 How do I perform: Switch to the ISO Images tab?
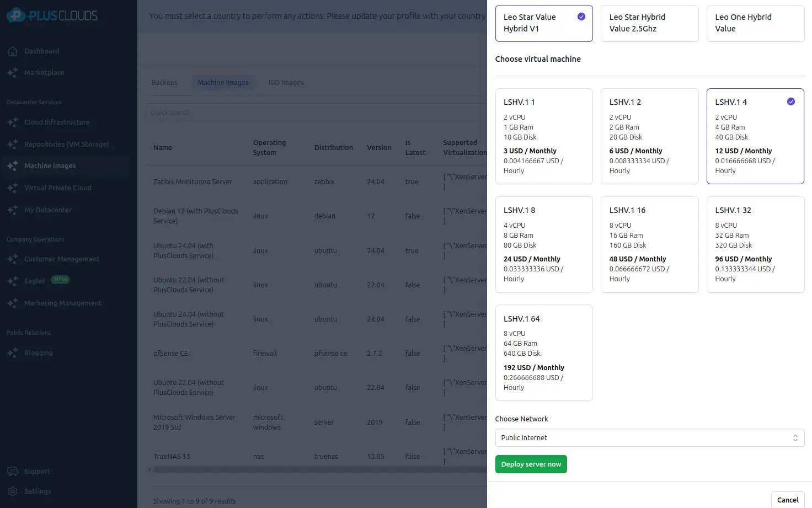click(x=286, y=83)
